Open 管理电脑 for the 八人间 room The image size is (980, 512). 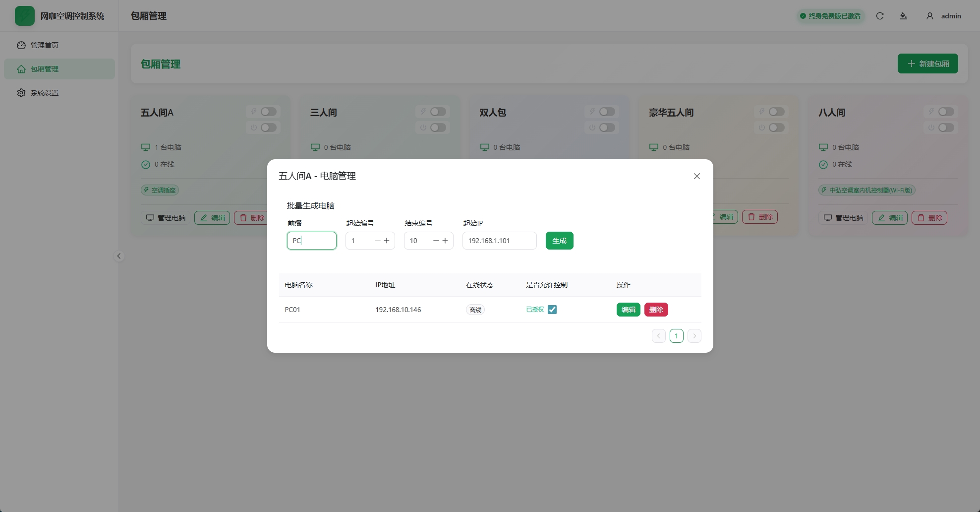pyautogui.click(x=843, y=217)
